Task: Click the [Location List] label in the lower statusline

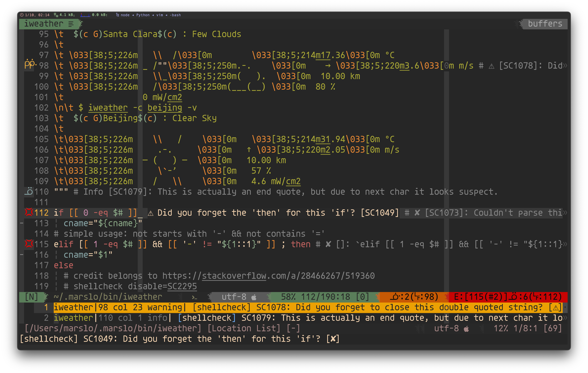Action: tap(244, 328)
